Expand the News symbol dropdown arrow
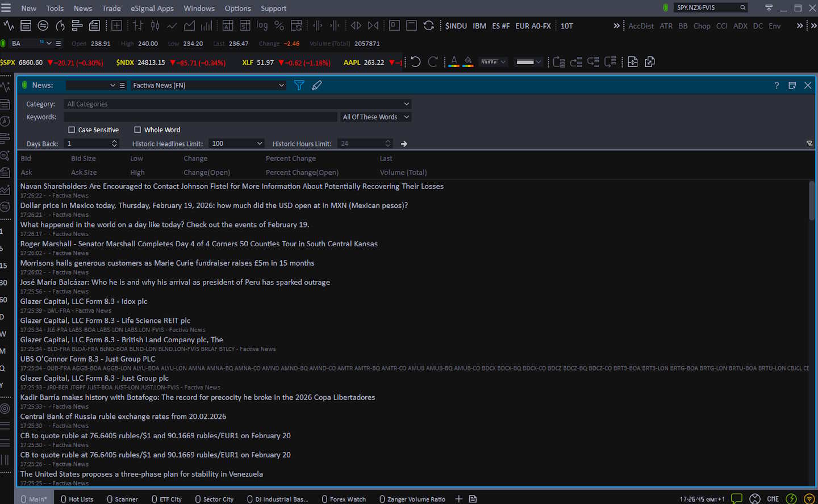 click(x=112, y=85)
